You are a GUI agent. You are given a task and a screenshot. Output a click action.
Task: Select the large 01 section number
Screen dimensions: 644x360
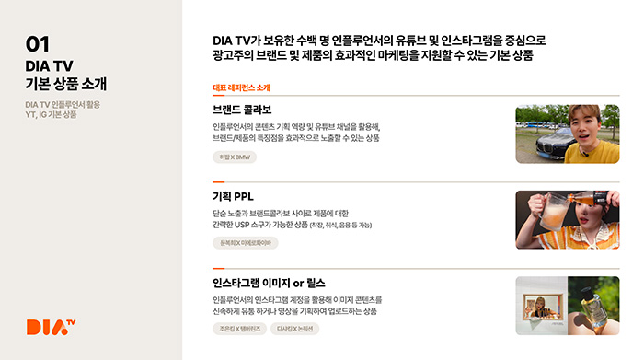(38, 44)
